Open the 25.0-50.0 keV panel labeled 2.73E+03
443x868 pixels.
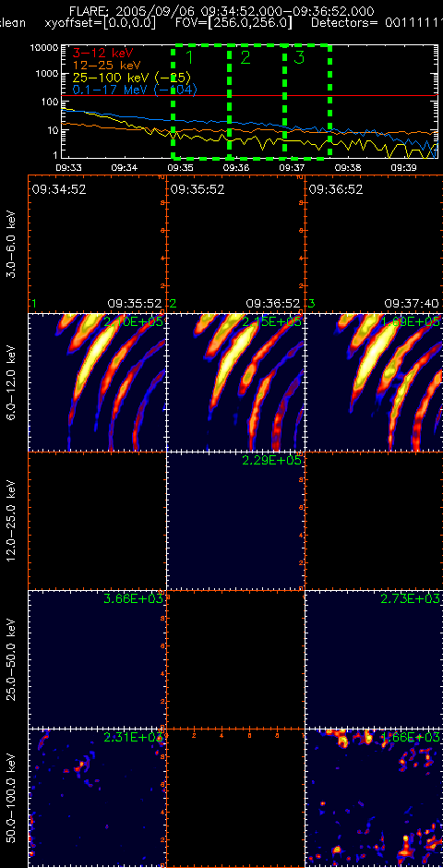click(375, 659)
